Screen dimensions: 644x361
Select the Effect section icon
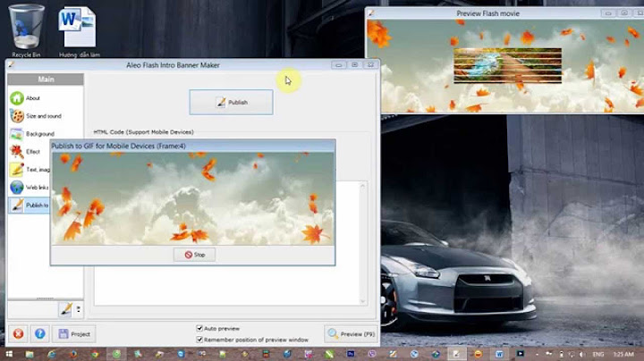[17, 152]
